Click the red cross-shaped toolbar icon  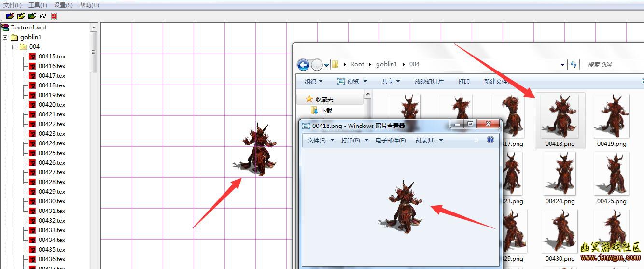pos(54,16)
